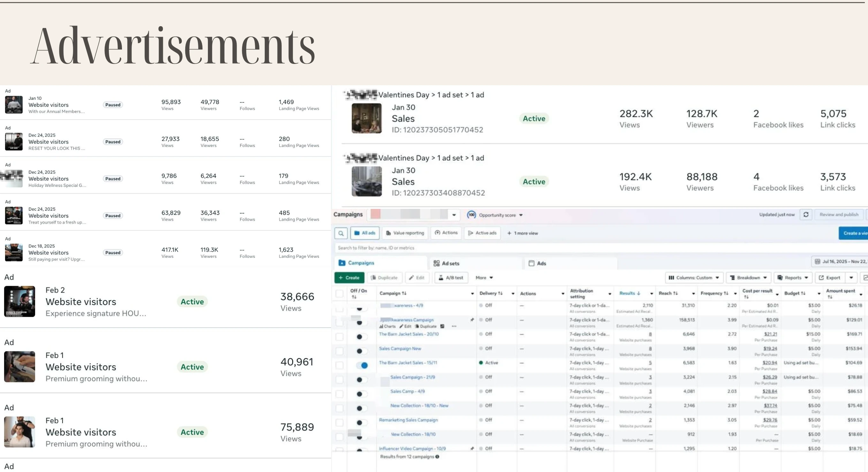Click the plus icon of 1 more view
The height and width of the screenshot is (472, 868).
(509, 233)
